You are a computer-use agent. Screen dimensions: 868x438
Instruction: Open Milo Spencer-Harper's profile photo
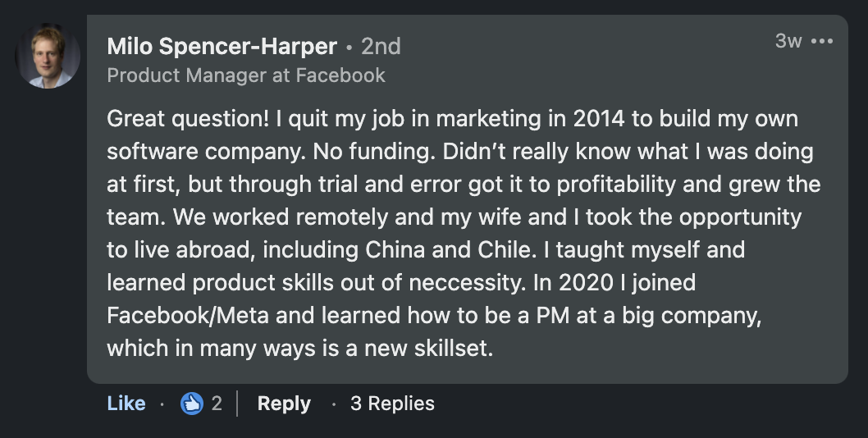[48, 57]
